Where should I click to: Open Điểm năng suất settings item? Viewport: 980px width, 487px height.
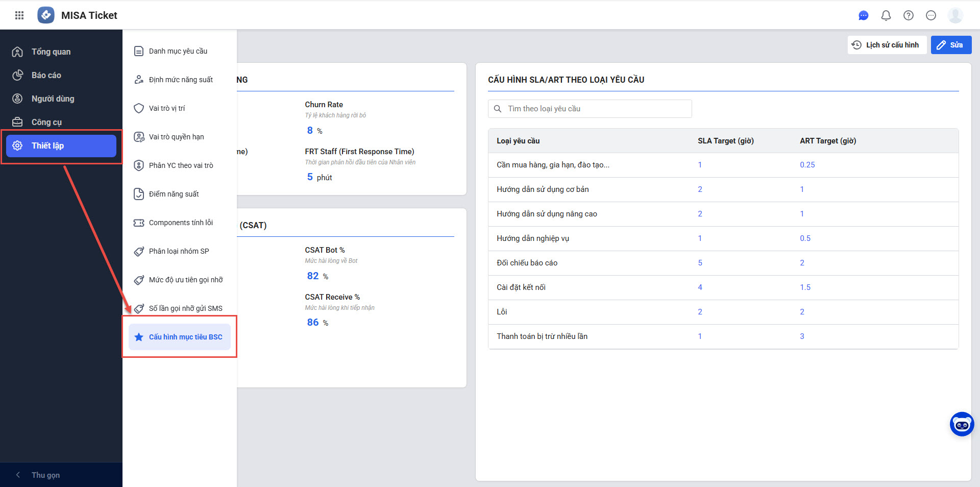tap(174, 194)
